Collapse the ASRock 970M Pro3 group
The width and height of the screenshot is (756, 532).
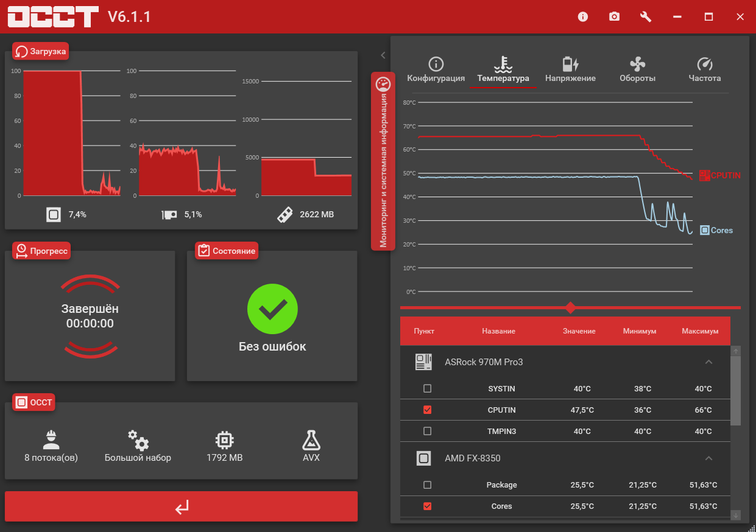pos(708,362)
